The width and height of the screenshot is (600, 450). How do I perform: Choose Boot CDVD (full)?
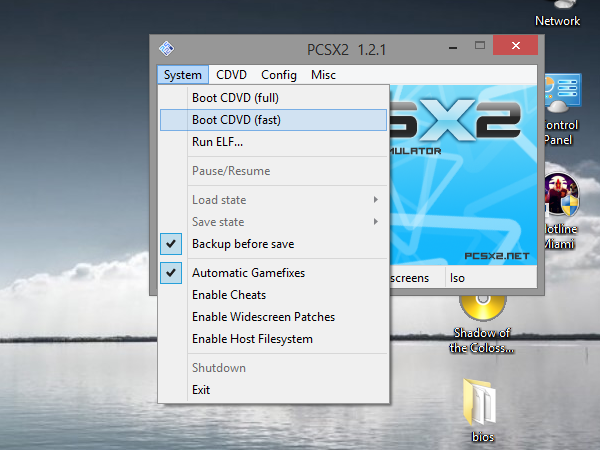(273, 98)
